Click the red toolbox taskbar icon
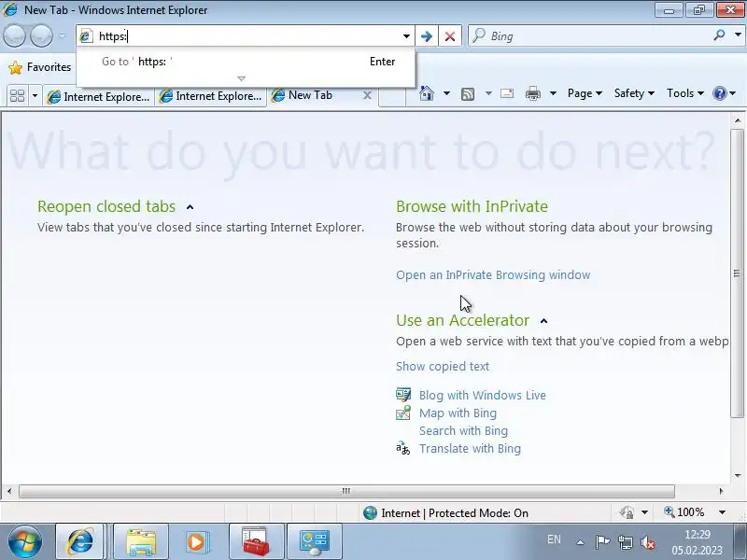 point(256,541)
